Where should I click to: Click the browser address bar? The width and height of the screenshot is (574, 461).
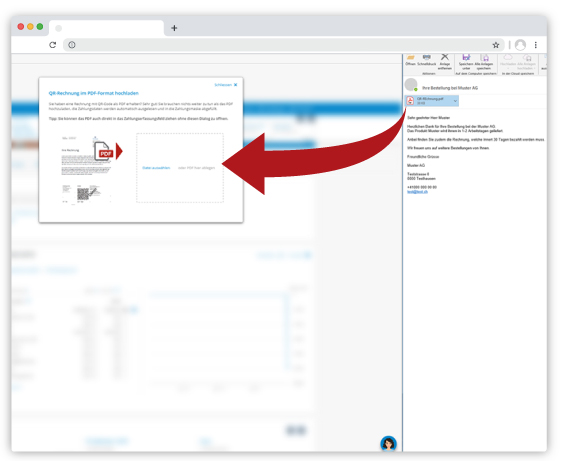pyautogui.click(x=284, y=45)
